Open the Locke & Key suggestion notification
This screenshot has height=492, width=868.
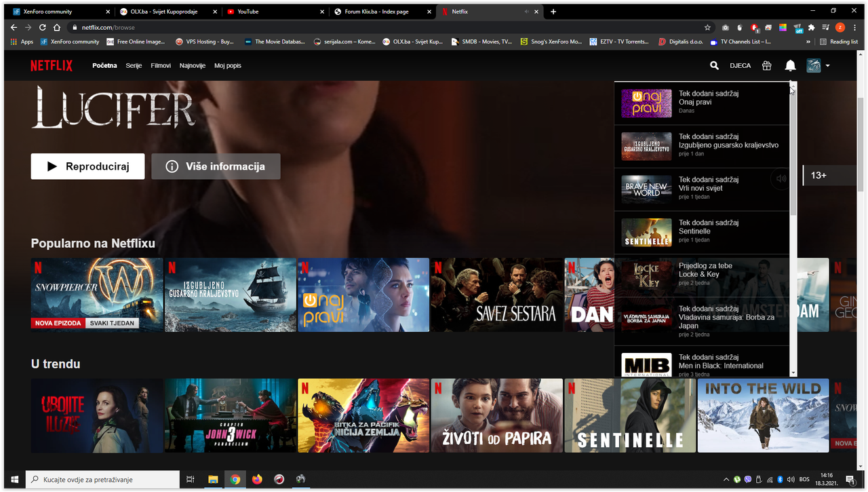click(x=702, y=276)
